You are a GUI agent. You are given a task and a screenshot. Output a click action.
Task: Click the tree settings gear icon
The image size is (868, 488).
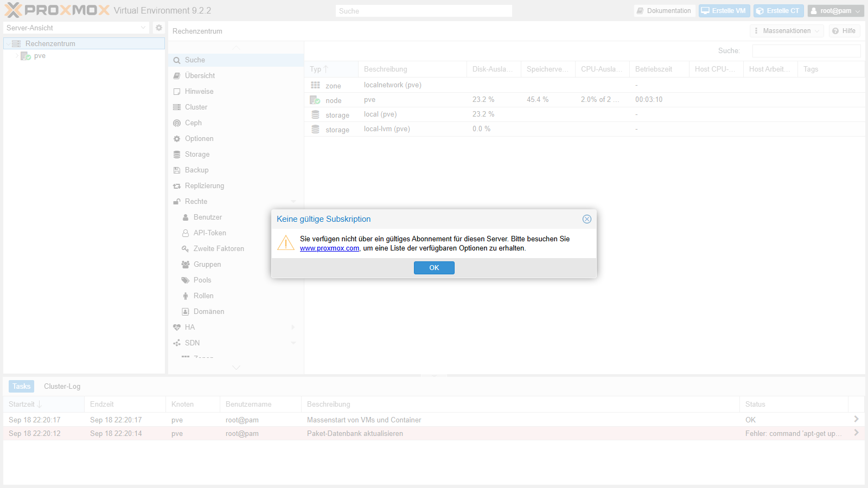[x=159, y=28]
